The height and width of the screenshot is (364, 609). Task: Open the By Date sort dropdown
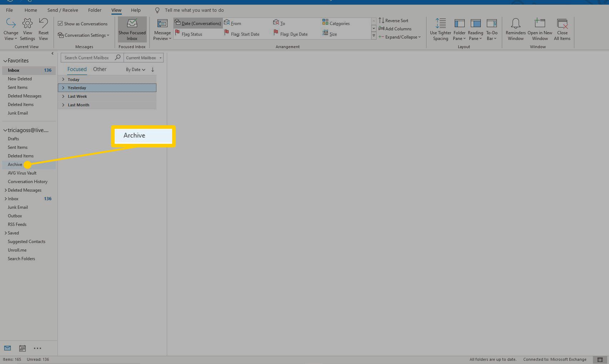pos(135,70)
